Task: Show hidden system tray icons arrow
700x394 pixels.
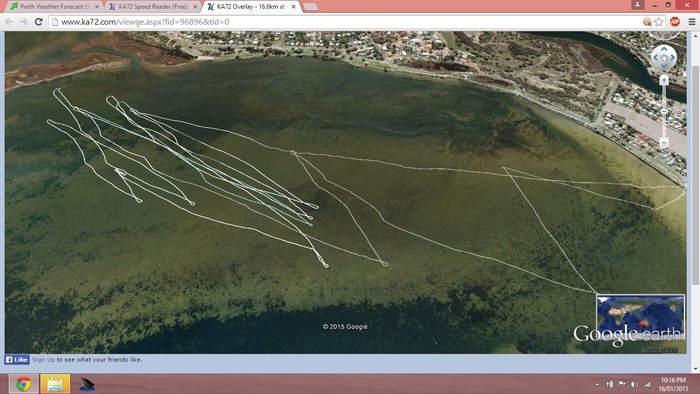Action: point(597,384)
